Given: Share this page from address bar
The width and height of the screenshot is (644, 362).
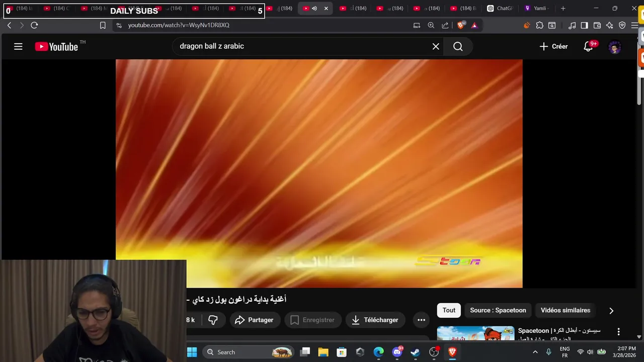Looking at the screenshot, I should click(x=445, y=25).
